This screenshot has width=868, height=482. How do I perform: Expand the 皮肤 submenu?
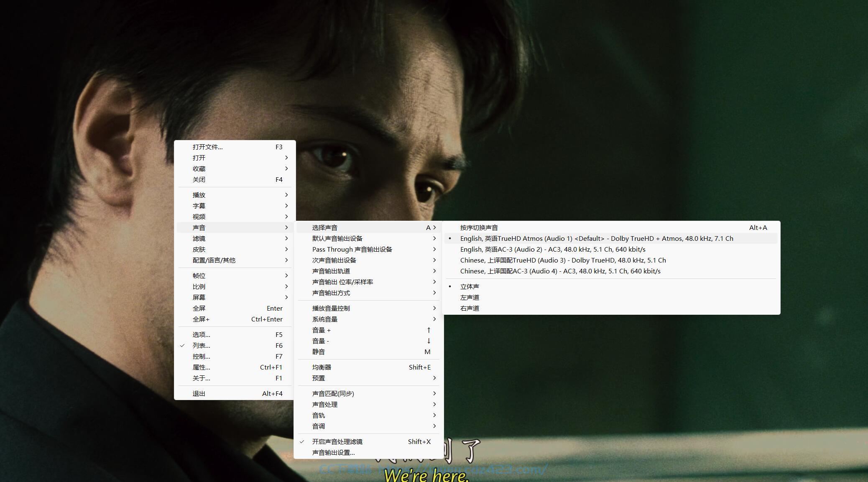235,249
